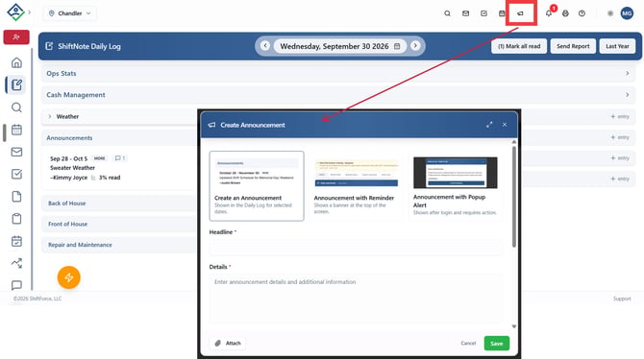Viewport: 644px width, 359px height.
Task: Open the Announcements section header
Action: point(69,138)
